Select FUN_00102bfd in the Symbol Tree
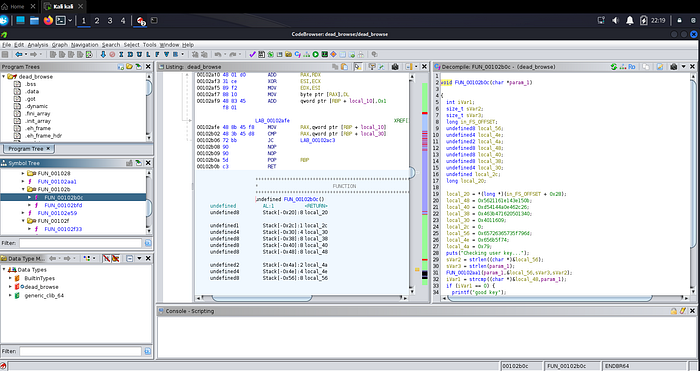Viewport: 700px width, 371px height. click(x=63, y=205)
